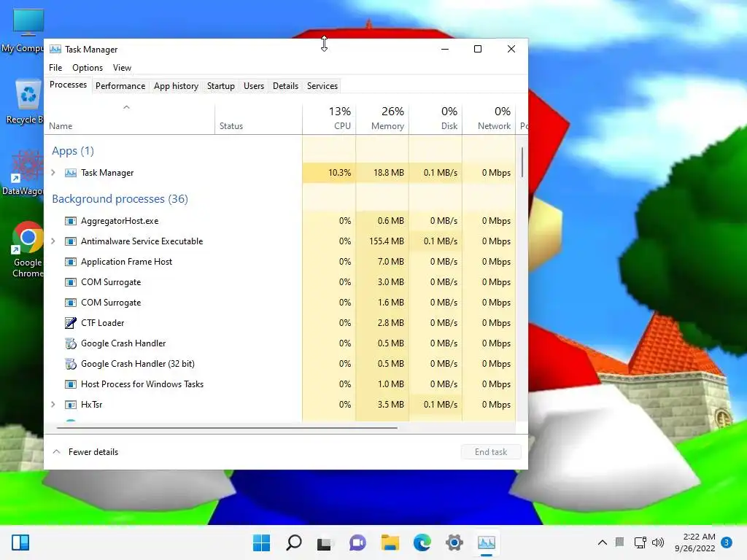Click the 155.4 MB memory cell
This screenshot has width=747, height=560.
pos(382,241)
